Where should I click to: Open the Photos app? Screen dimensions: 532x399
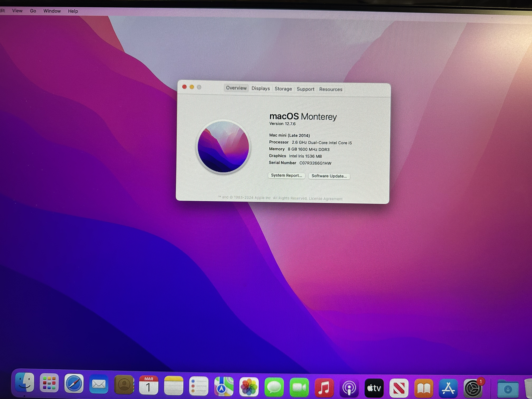tap(249, 387)
